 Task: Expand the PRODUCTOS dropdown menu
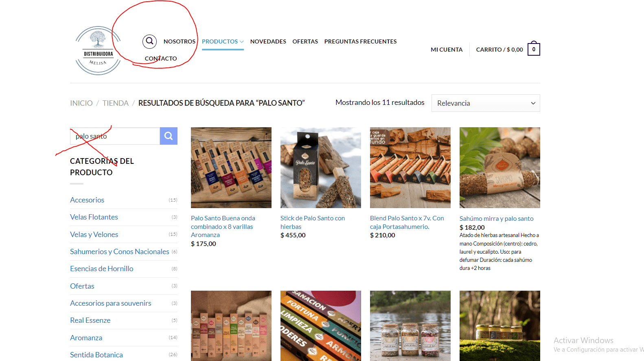click(223, 41)
